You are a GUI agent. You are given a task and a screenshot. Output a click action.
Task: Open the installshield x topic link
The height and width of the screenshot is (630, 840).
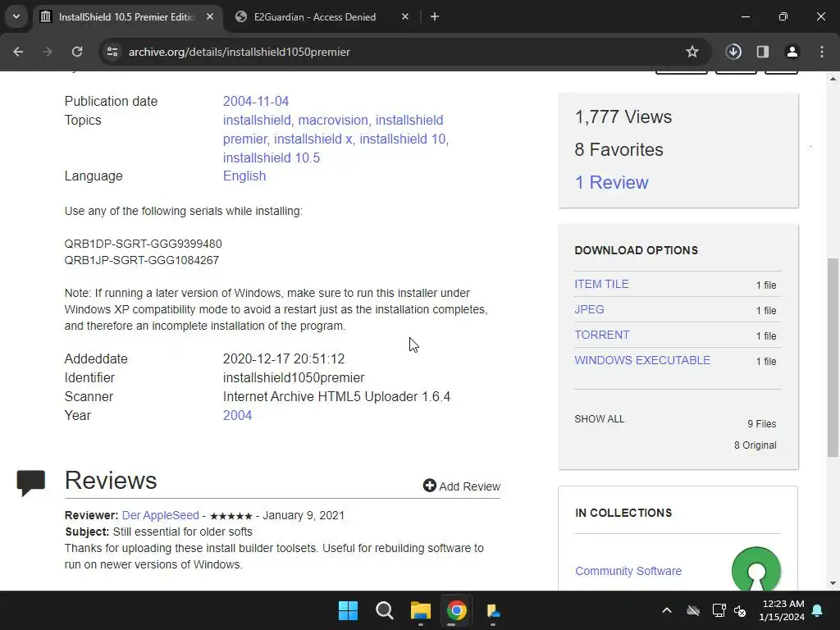[313, 139]
